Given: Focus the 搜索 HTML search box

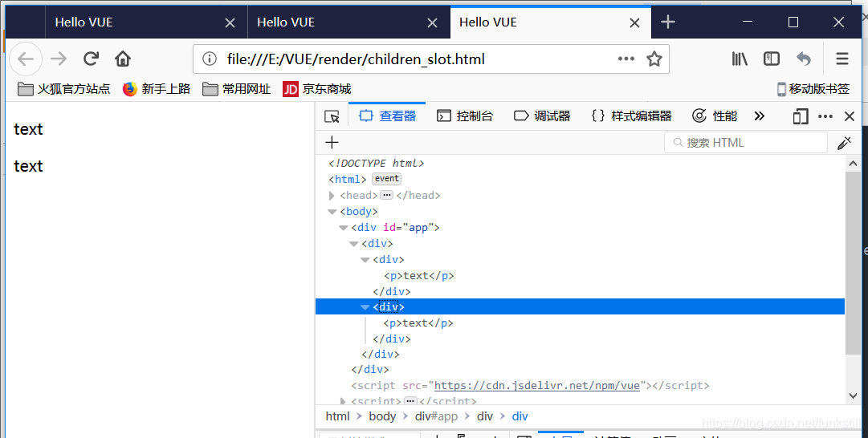Looking at the screenshot, I should [x=746, y=143].
